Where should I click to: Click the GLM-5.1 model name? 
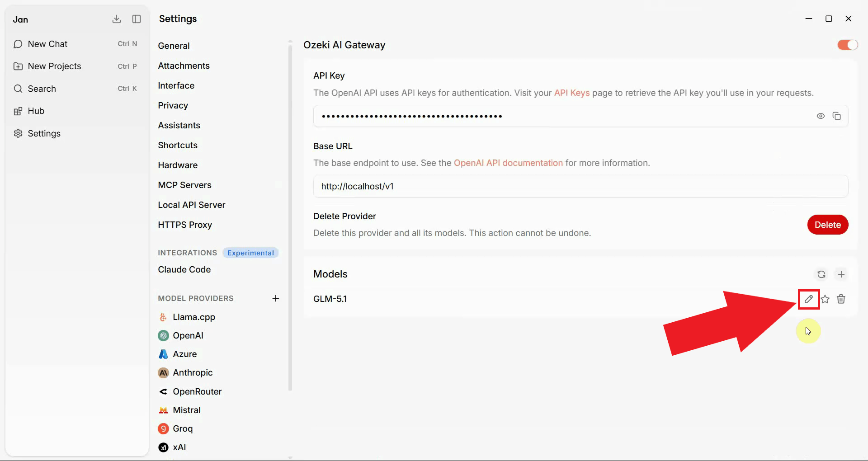click(330, 299)
